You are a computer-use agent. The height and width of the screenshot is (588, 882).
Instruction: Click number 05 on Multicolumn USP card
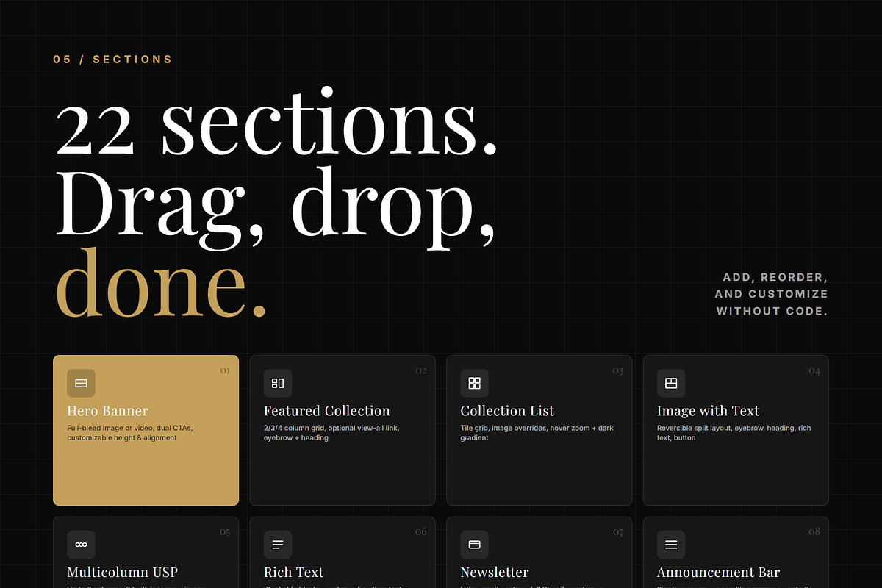225,532
